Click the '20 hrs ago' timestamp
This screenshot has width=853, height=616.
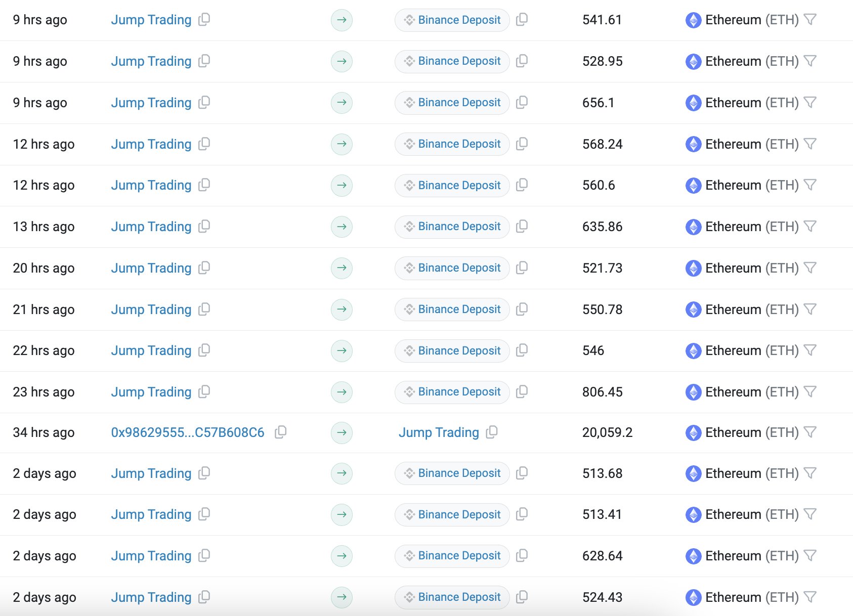[x=44, y=268]
